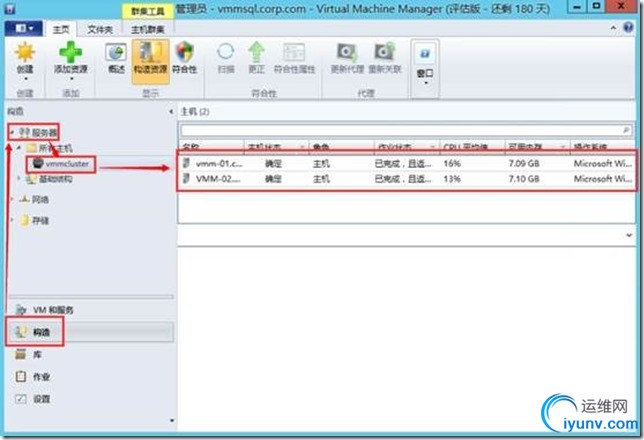Viewport: 644px width, 440px height.
Task: Collapse the 构造 navigation pane arrow
Action: coord(171,111)
